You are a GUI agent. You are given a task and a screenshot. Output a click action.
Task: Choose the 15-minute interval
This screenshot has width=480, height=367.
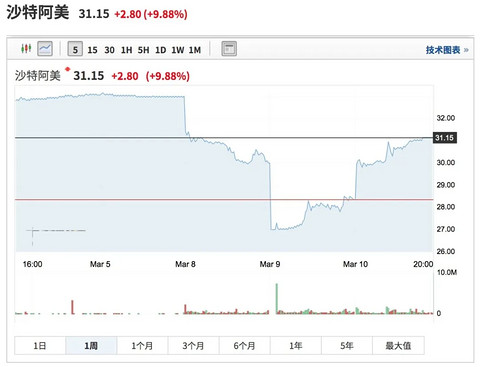[x=92, y=50]
